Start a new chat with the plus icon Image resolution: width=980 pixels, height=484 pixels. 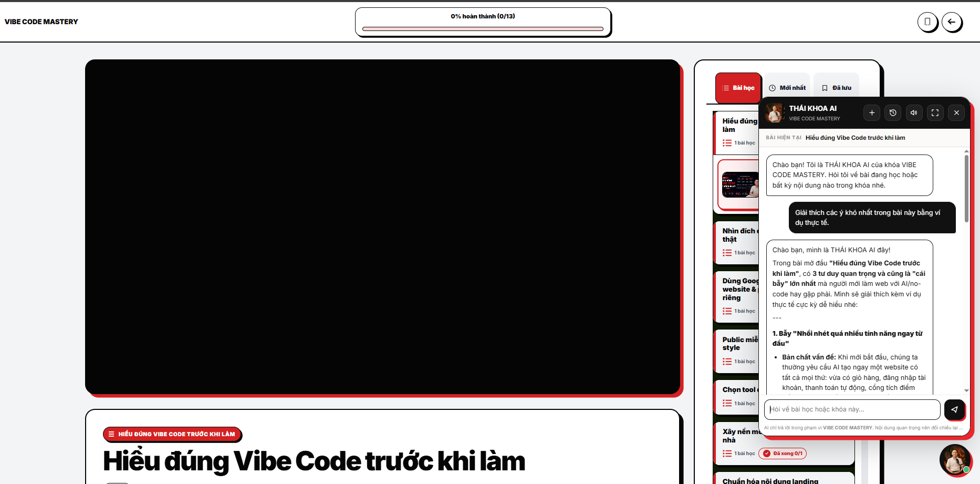pyautogui.click(x=872, y=112)
